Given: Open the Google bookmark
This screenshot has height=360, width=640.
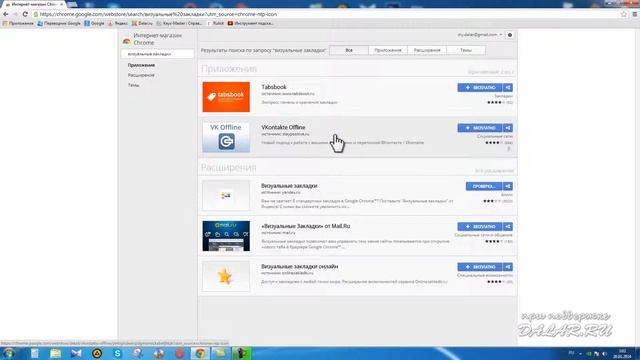Looking at the screenshot, I should point(94,24).
